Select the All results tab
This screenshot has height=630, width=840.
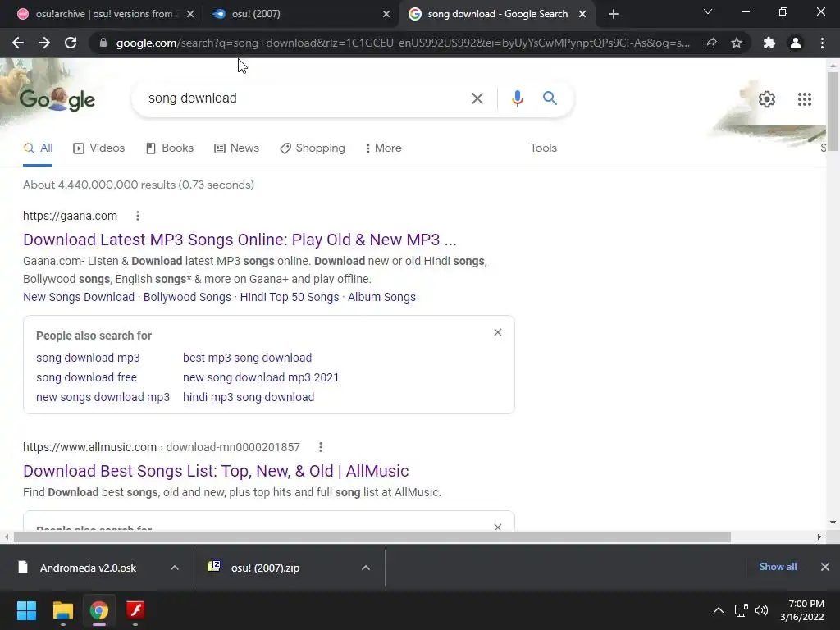coord(38,148)
